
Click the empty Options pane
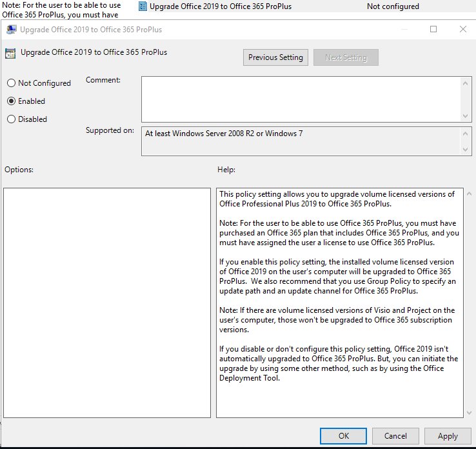[x=107, y=303]
